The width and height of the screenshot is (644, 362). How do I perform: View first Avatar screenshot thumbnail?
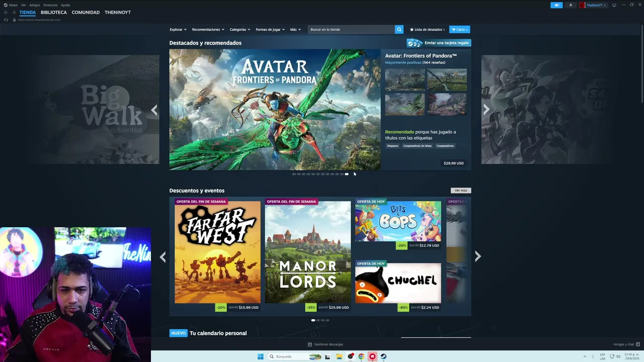coord(405,80)
